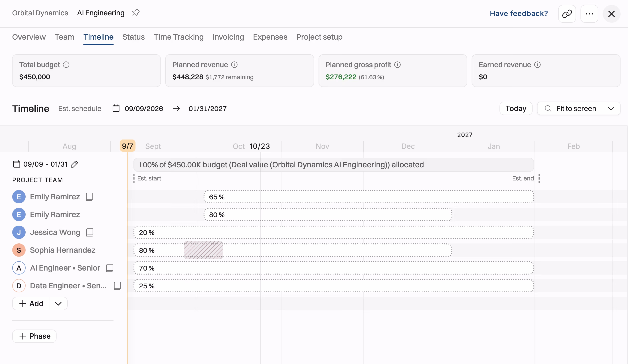Expand the Add button dropdown arrow
Image resolution: width=628 pixels, height=364 pixels.
pyautogui.click(x=58, y=303)
